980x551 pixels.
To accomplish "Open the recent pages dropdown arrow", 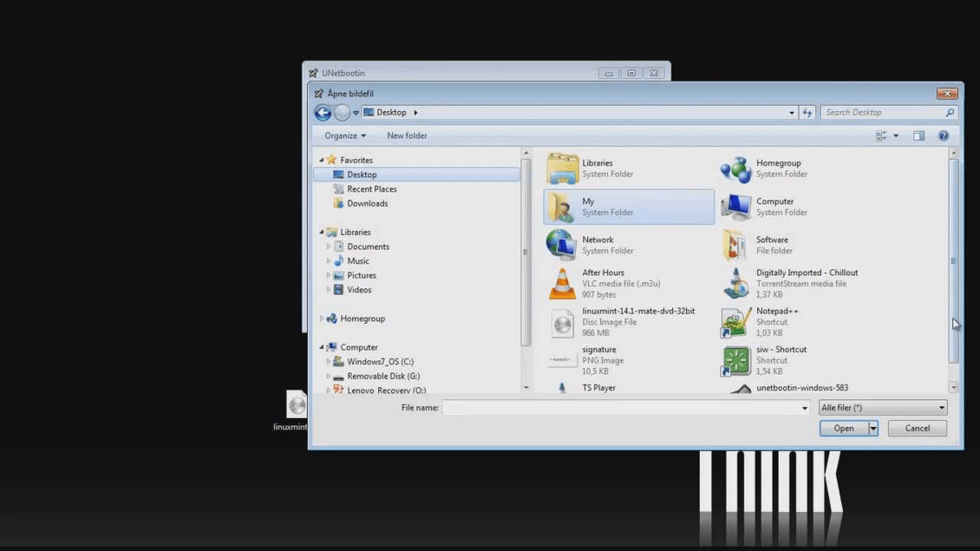I will coord(356,113).
